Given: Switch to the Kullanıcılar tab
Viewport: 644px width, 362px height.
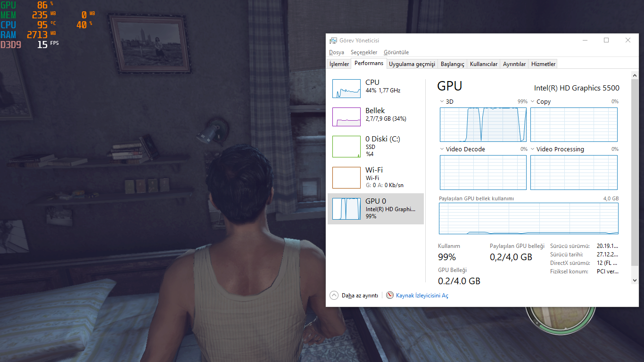Looking at the screenshot, I should [x=484, y=64].
